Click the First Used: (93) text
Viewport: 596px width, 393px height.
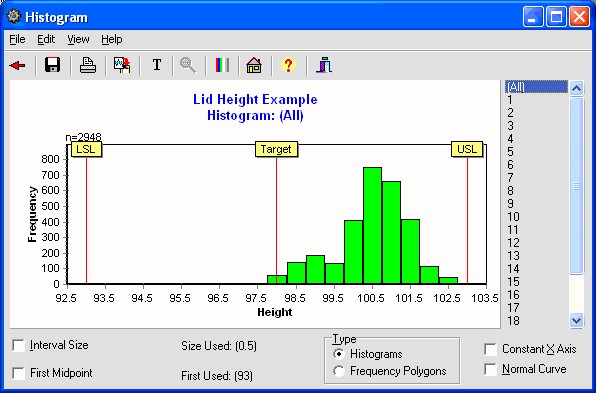click(217, 376)
